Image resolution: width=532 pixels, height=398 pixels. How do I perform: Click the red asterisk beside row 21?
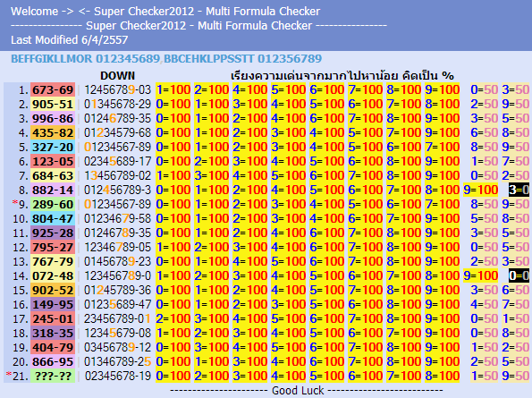pos(8,374)
